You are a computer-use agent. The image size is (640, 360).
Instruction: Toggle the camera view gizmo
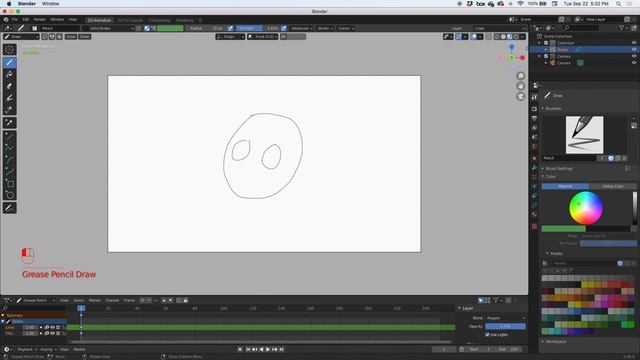[520, 96]
